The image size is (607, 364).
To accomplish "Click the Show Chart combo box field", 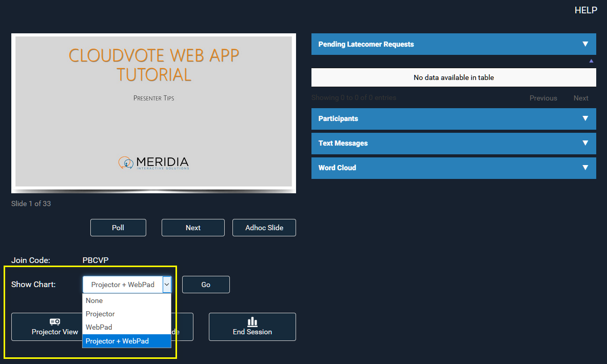I will [x=127, y=285].
